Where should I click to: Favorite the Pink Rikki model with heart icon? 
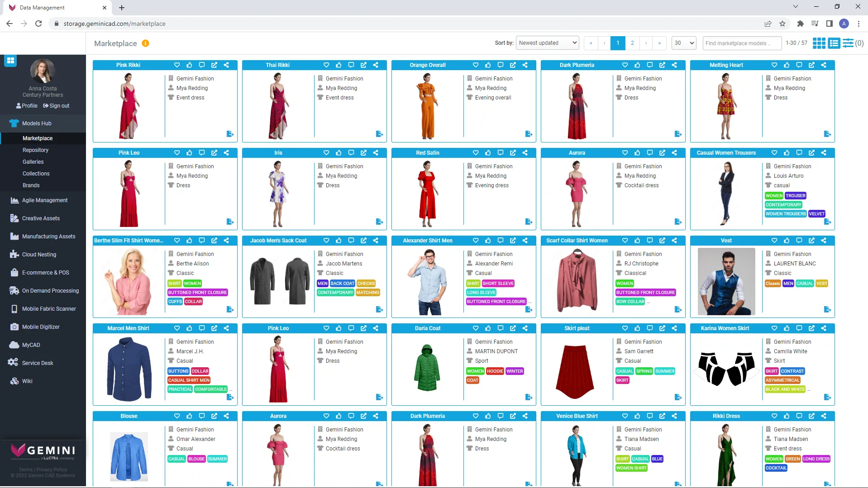[x=177, y=65]
